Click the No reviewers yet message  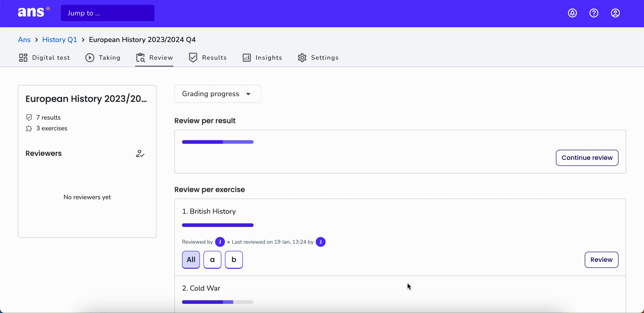click(87, 197)
